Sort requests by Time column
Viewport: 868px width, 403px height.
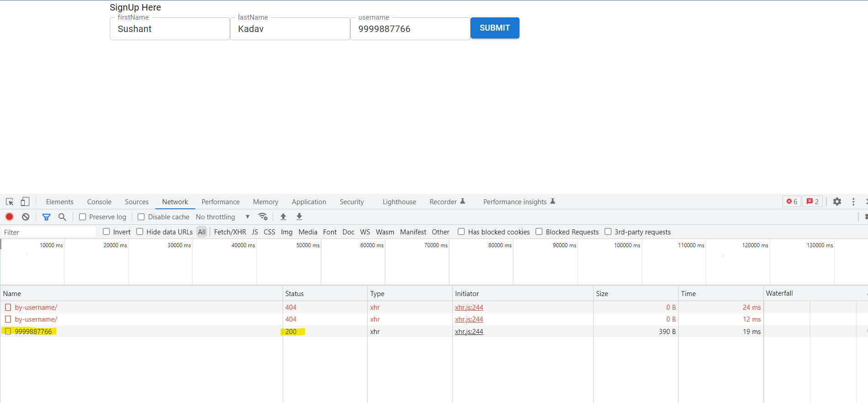pyautogui.click(x=721, y=293)
